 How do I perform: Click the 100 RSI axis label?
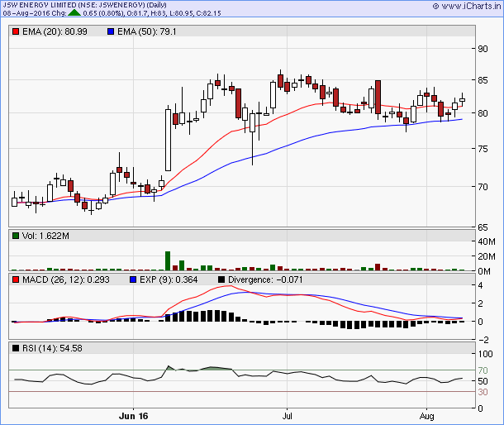485,354
